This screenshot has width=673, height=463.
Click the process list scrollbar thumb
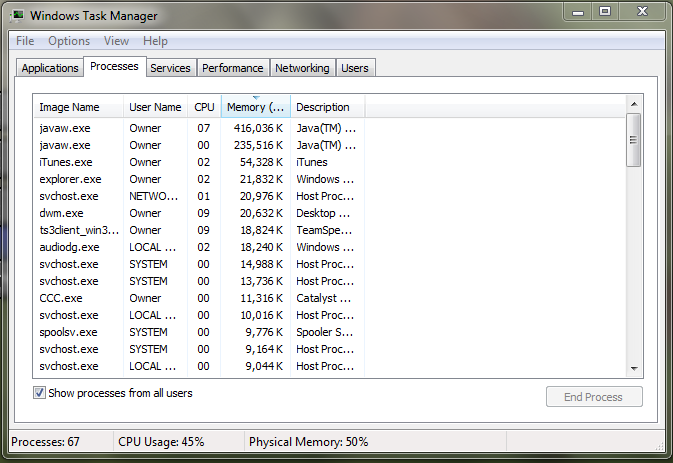(x=634, y=140)
